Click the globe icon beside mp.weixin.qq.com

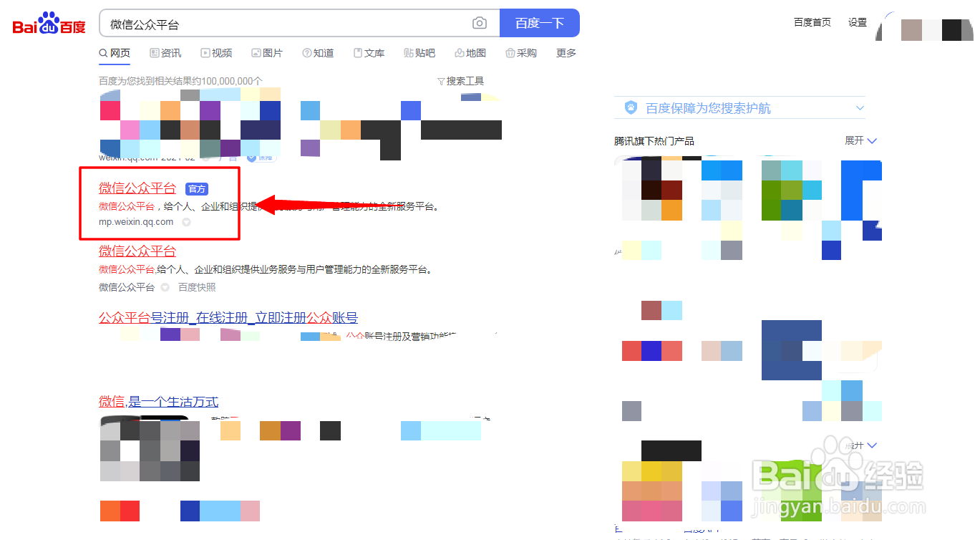pyautogui.click(x=185, y=222)
